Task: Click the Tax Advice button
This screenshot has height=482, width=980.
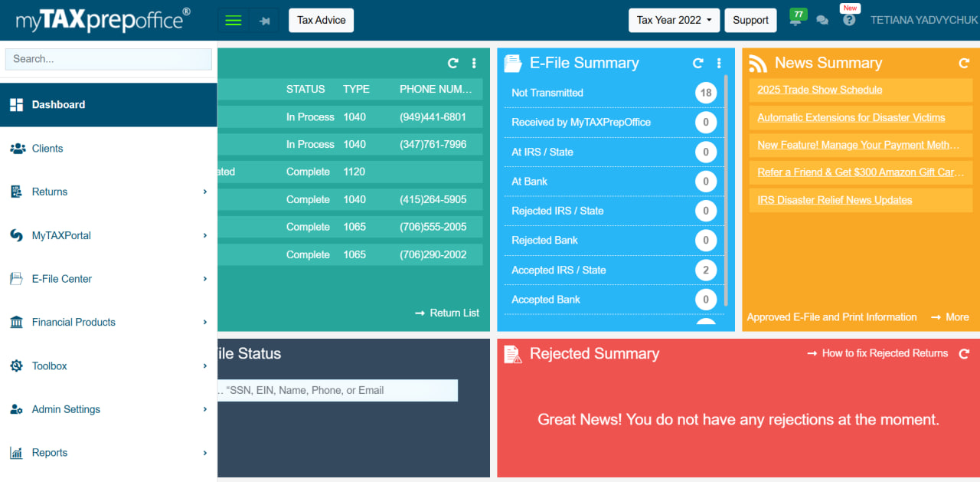Action: point(321,21)
